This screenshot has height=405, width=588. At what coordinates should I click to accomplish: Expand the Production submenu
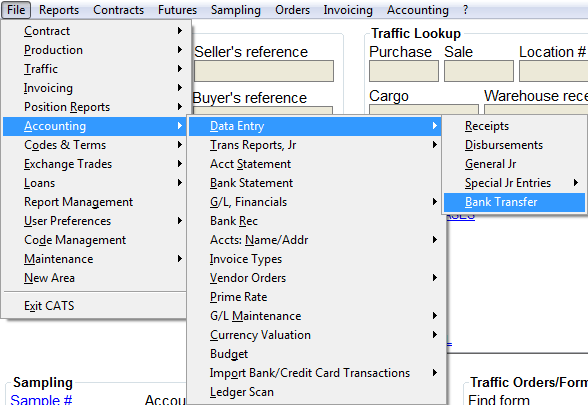click(94, 50)
